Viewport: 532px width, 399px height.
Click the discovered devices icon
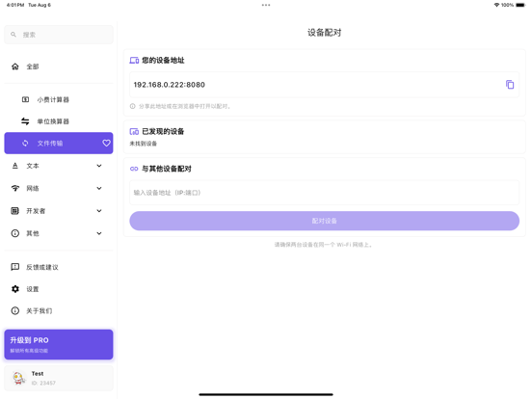tap(134, 132)
